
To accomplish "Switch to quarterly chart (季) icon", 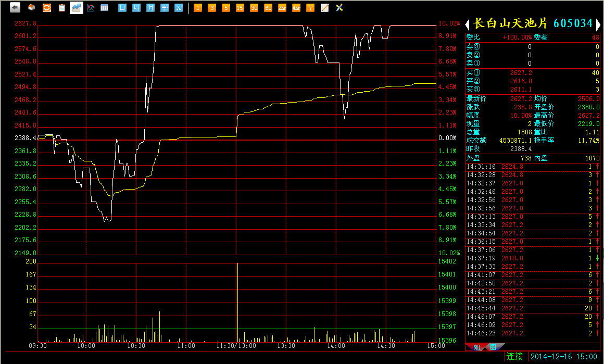I will point(165,7).
